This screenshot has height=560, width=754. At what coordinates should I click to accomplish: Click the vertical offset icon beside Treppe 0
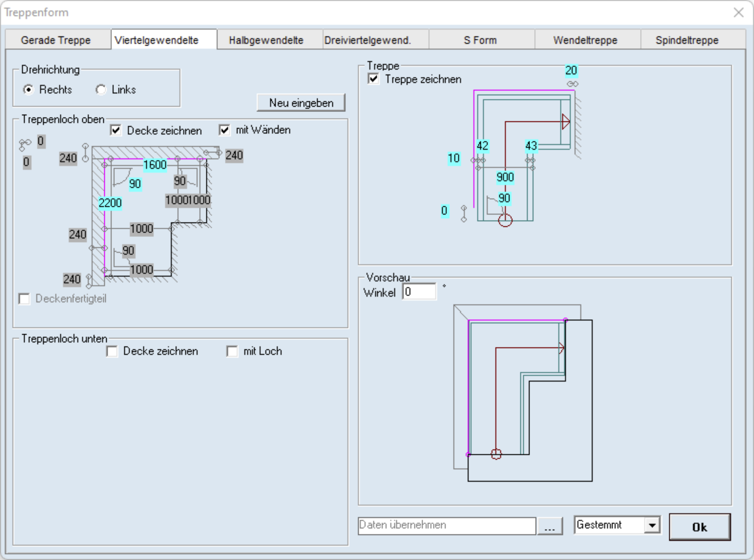(464, 214)
